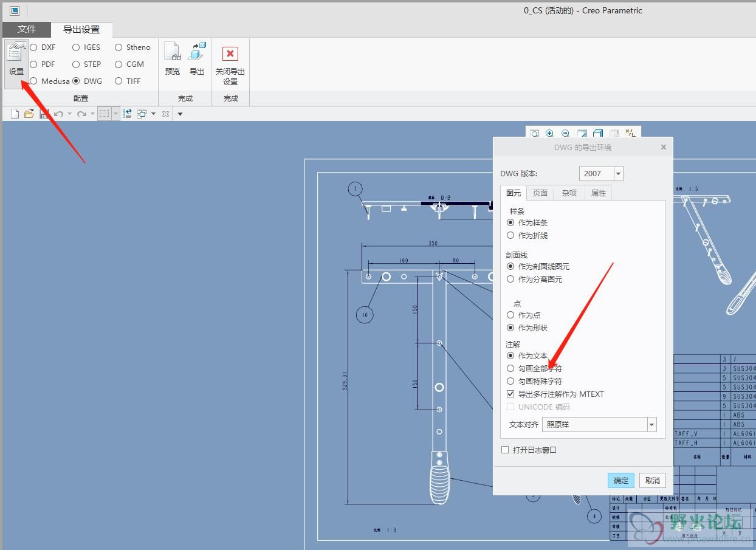Screen dimensions: 756x550
Task: Select the PDF export format
Action: coord(34,64)
